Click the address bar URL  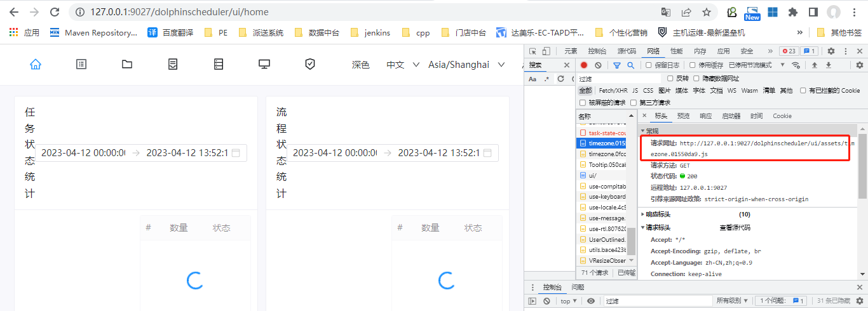pyautogui.click(x=179, y=12)
